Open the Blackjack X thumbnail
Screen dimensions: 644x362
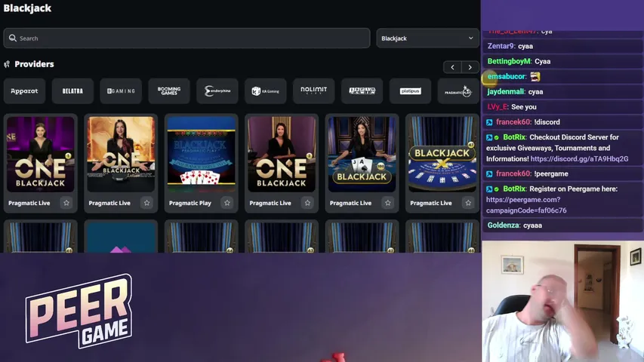click(442, 155)
